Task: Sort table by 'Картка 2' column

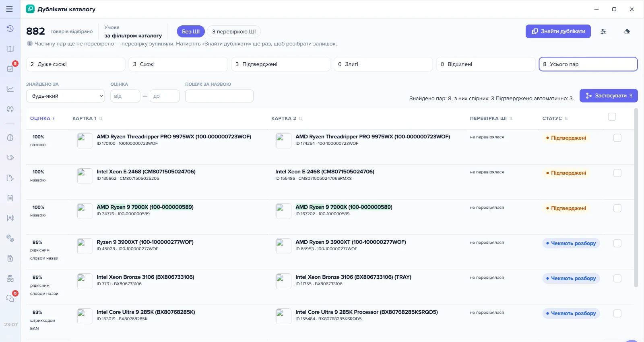Action: point(287,118)
